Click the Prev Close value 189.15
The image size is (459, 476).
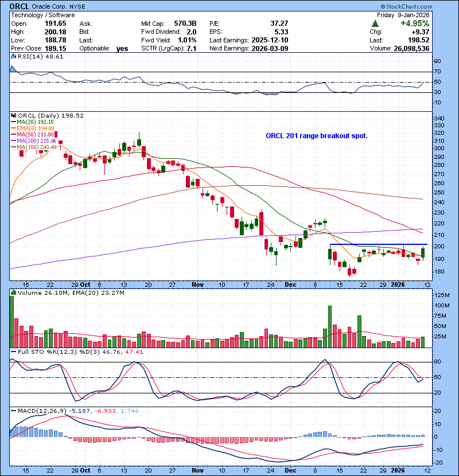(x=56, y=48)
